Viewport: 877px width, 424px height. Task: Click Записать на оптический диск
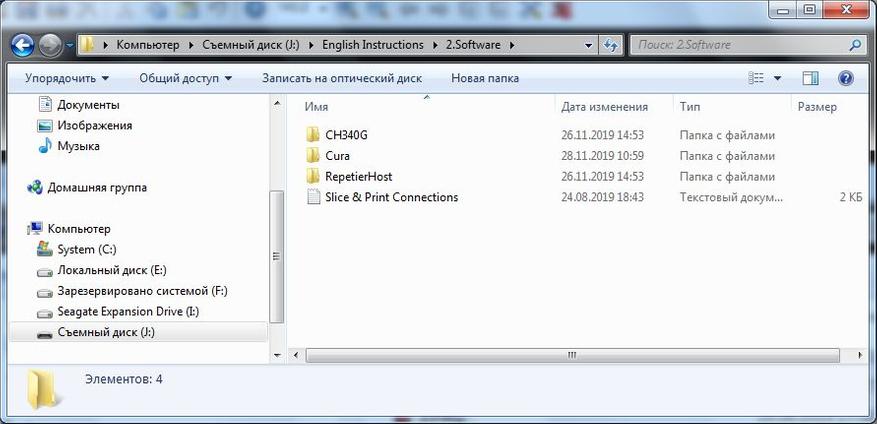(x=341, y=78)
